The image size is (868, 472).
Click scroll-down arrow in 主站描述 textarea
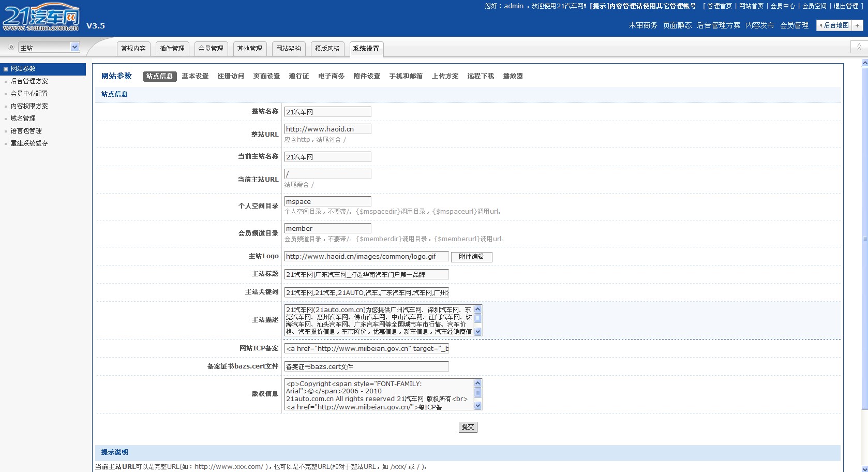(x=477, y=331)
